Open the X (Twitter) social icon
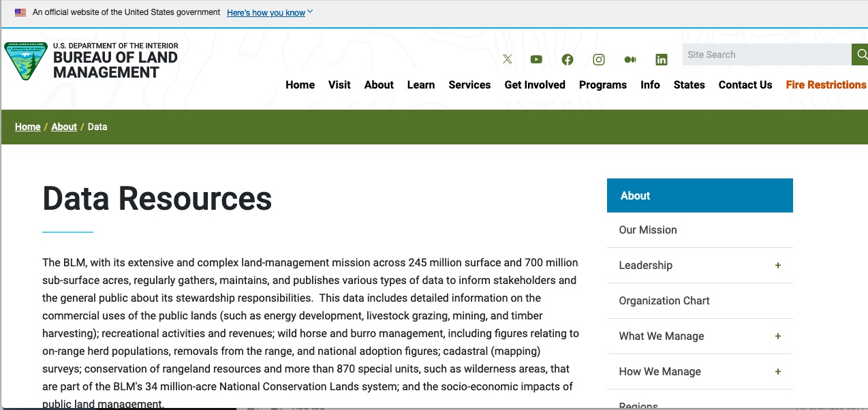 [x=508, y=59]
